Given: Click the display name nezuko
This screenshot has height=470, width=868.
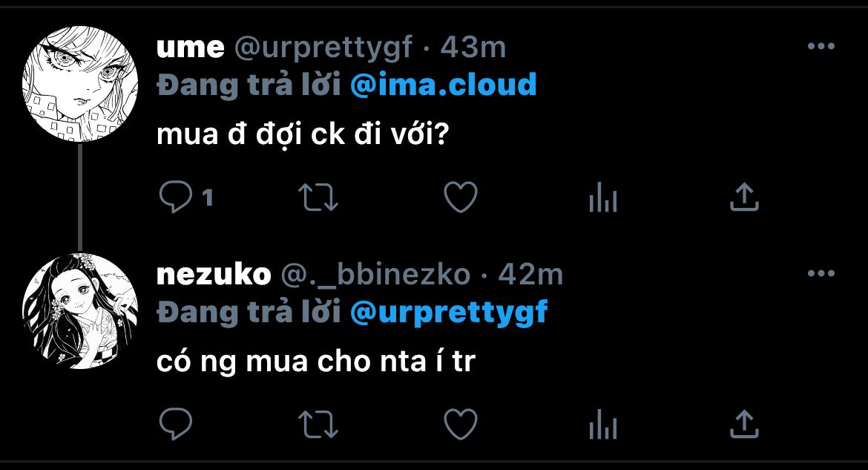Looking at the screenshot, I should tap(214, 275).
